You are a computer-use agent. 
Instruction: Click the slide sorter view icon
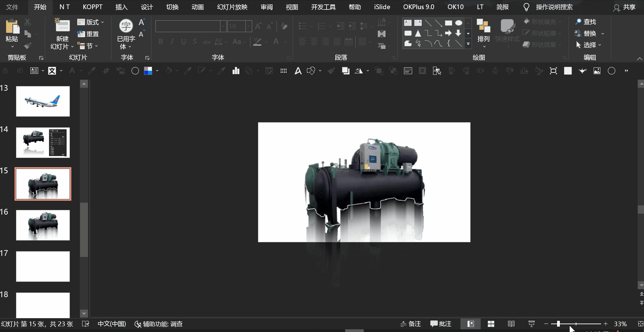(491, 324)
